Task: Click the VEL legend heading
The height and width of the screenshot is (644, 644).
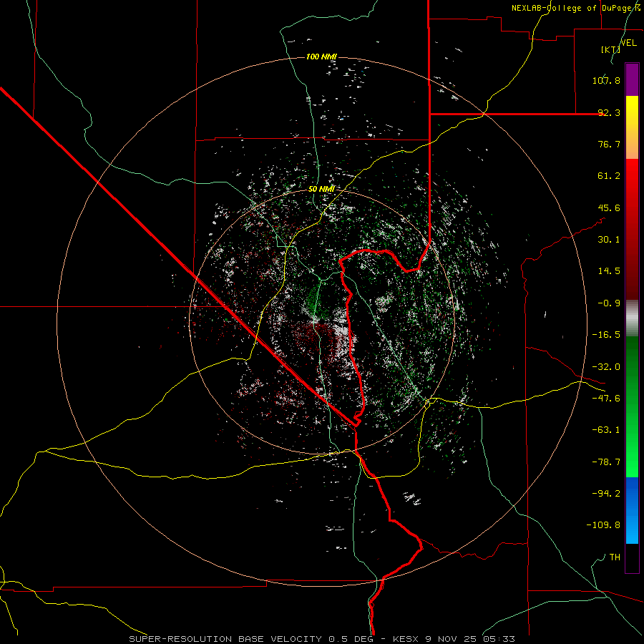Action: coord(628,42)
